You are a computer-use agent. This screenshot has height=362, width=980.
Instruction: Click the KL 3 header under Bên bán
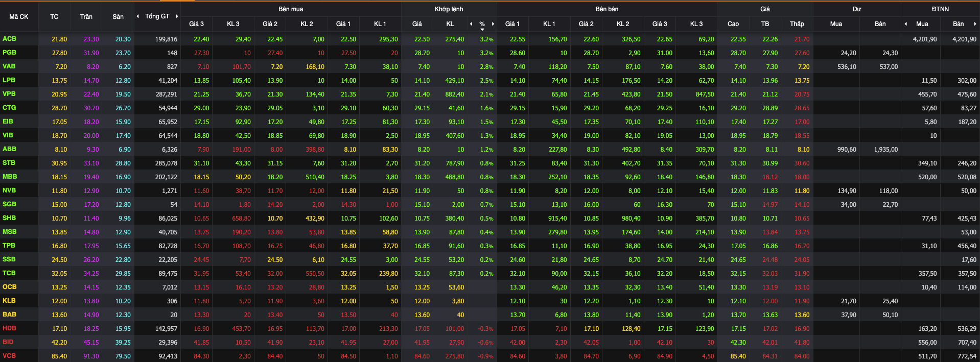coord(696,24)
